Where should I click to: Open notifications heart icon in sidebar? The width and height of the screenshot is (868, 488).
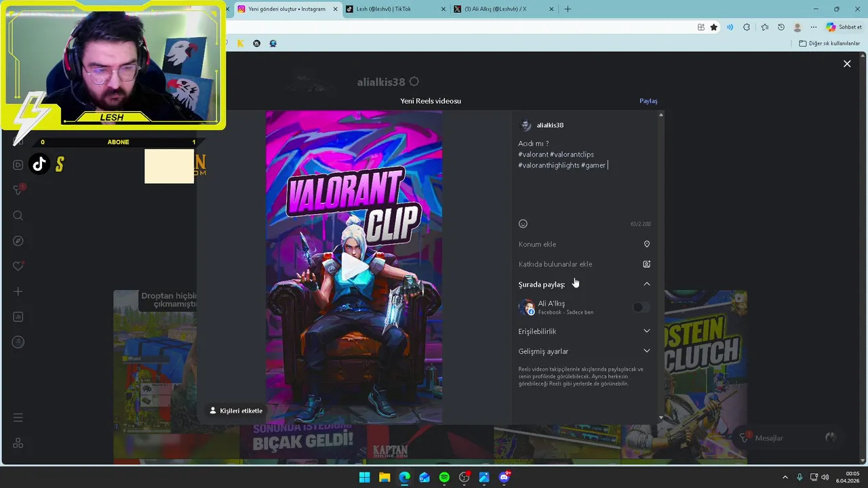pyautogui.click(x=18, y=266)
